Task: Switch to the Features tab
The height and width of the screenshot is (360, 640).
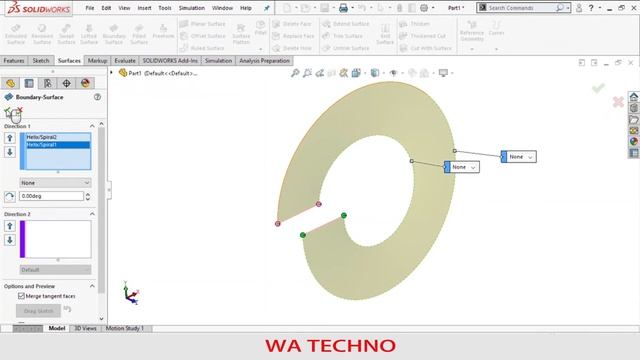Action: point(14,60)
